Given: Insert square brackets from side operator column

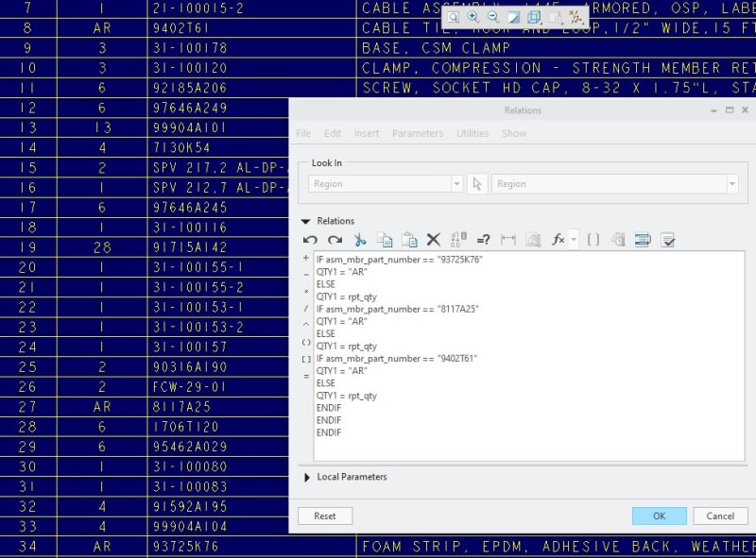Looking at the screenshot, I should coord(305,360).
